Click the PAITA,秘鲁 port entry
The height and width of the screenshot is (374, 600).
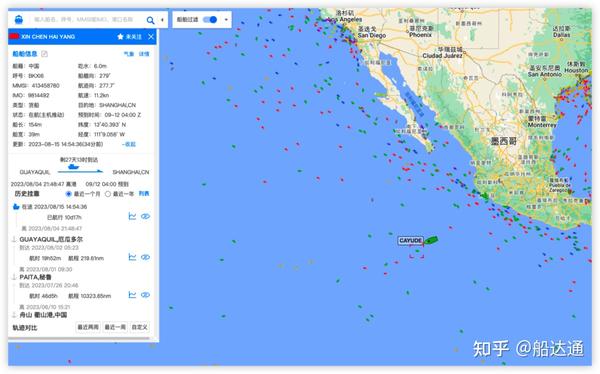[x=35, y=277]
